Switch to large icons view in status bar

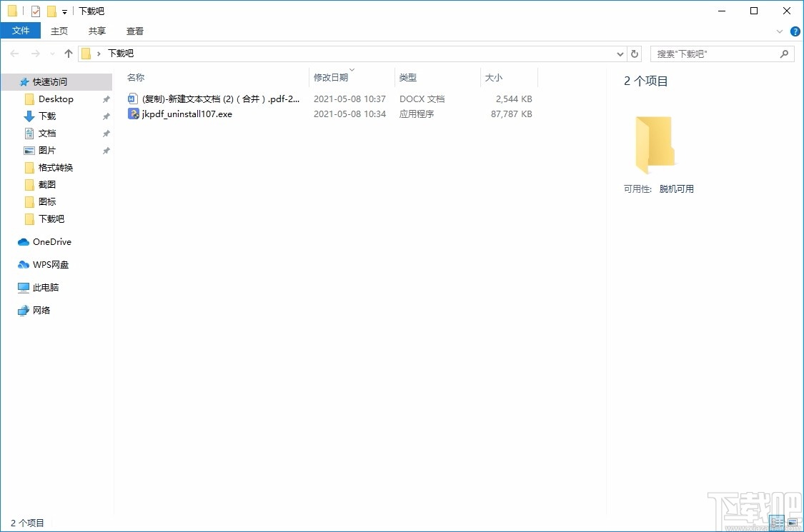792,522
